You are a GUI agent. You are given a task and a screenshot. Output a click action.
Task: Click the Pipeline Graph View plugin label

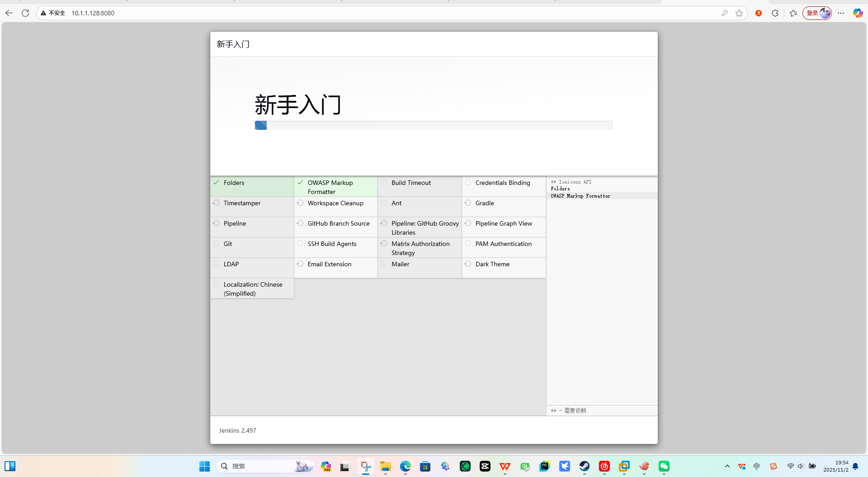(x=504, y=223)
